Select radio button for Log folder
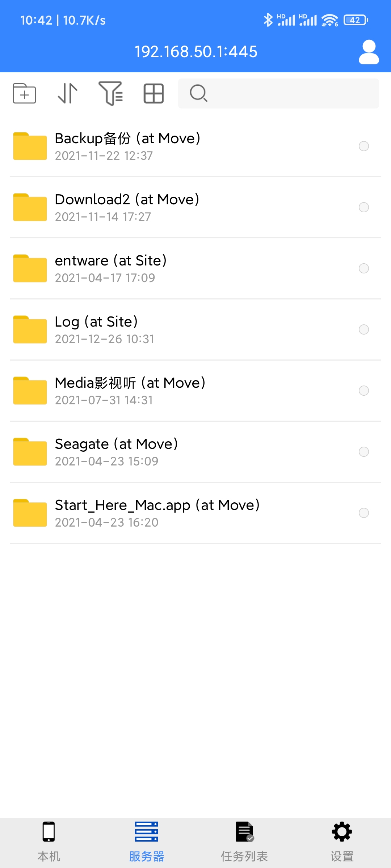The width and height of the screenshot is (391, 868). tap(363, 329)
